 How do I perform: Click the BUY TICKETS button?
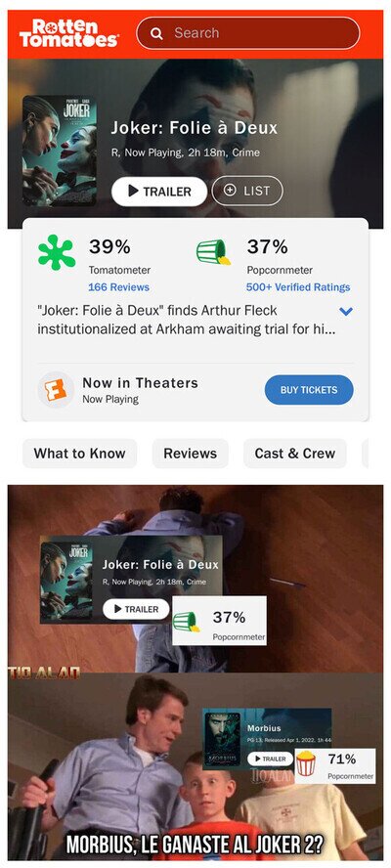(x=309, y=390)
